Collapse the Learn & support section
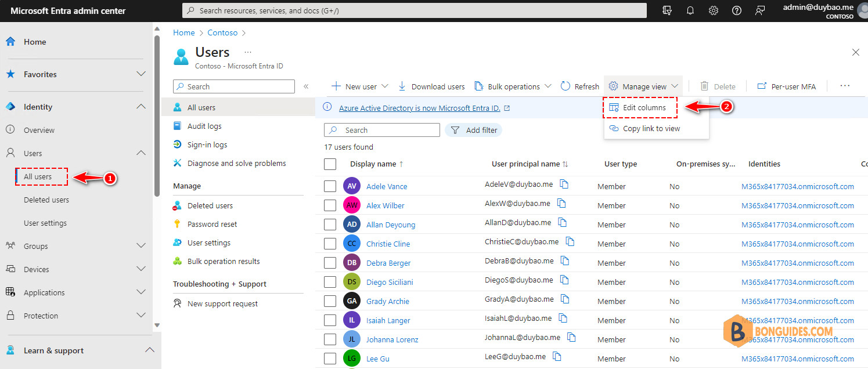Image resolution: width=868 pixels, height=369 pixels. (149, 350)
